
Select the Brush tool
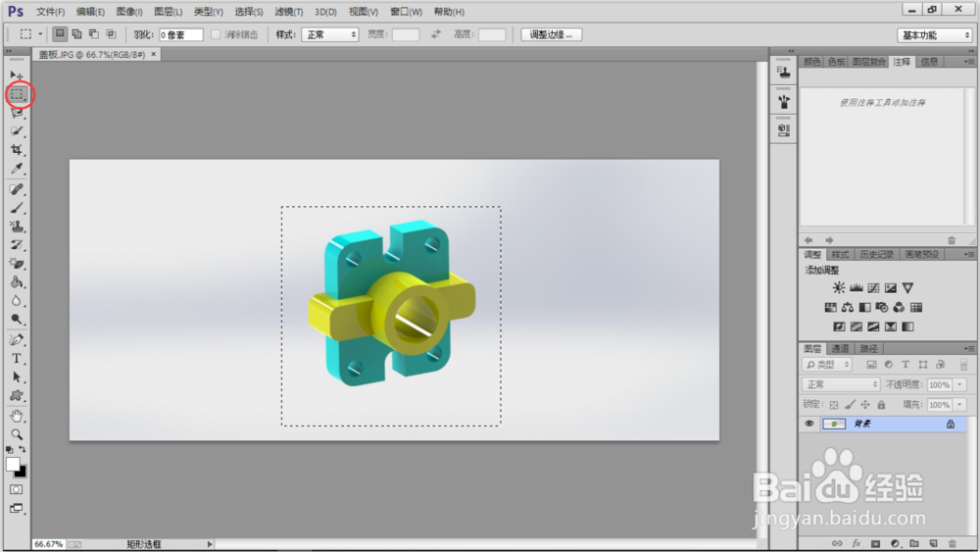17,208
